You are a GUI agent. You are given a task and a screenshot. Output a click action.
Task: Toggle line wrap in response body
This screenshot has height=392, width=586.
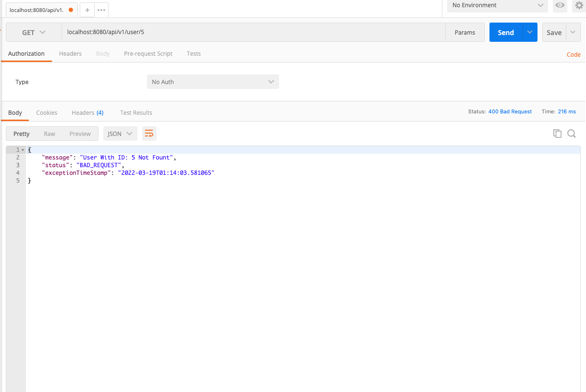pyautogui.click(x=149, y=134)
